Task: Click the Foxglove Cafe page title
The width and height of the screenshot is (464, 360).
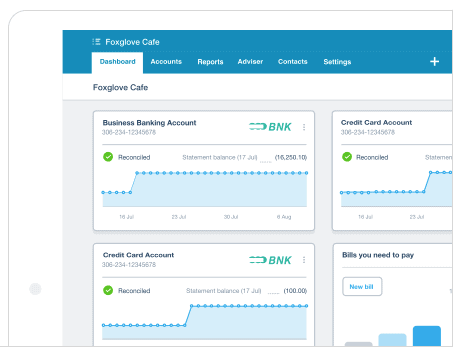Action: pos(120,87)
